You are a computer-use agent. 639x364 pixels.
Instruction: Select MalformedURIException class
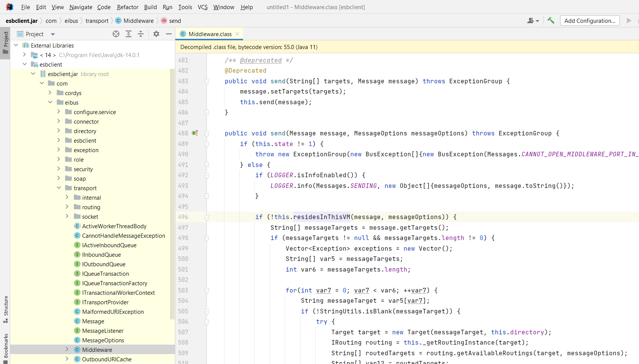coord(113,312)
